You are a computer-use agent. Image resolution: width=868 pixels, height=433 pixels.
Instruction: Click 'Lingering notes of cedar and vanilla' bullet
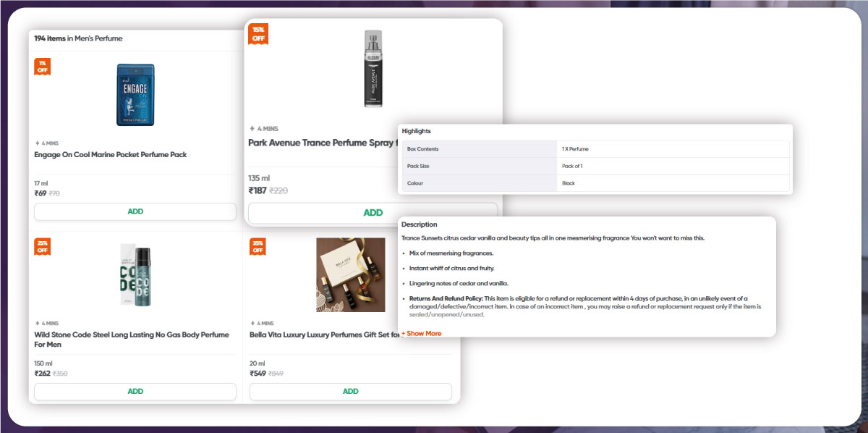[x=459, y=283]
